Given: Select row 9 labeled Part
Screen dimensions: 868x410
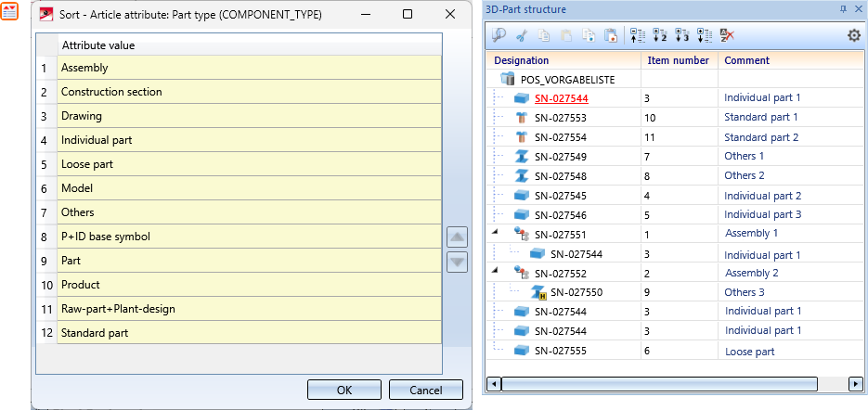Looking at the screenshot, I should 249,261.
